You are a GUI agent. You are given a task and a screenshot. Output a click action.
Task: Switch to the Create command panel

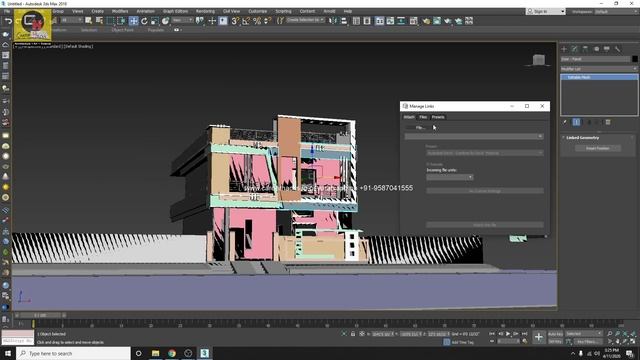pyautogui.click(x=564, y=49)
